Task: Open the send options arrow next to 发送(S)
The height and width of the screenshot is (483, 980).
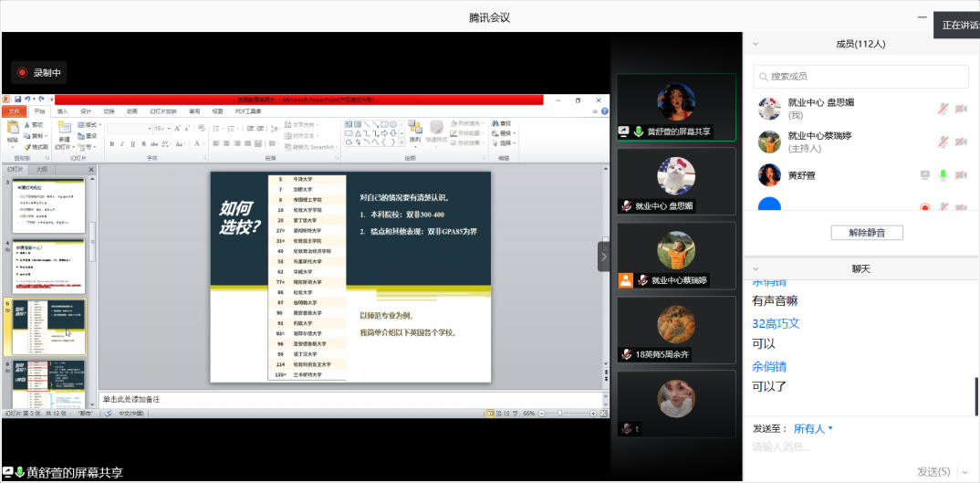Action: (964, 471)
